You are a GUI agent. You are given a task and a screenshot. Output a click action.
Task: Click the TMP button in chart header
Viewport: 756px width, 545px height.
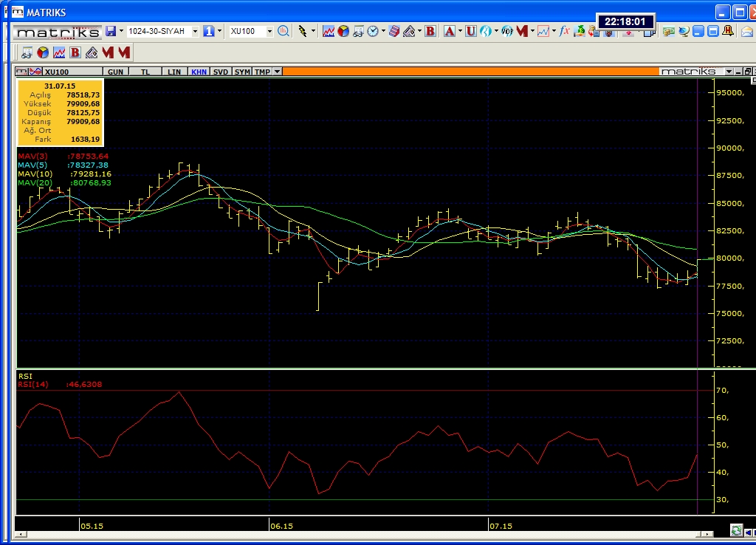click(x=262, y=72)
